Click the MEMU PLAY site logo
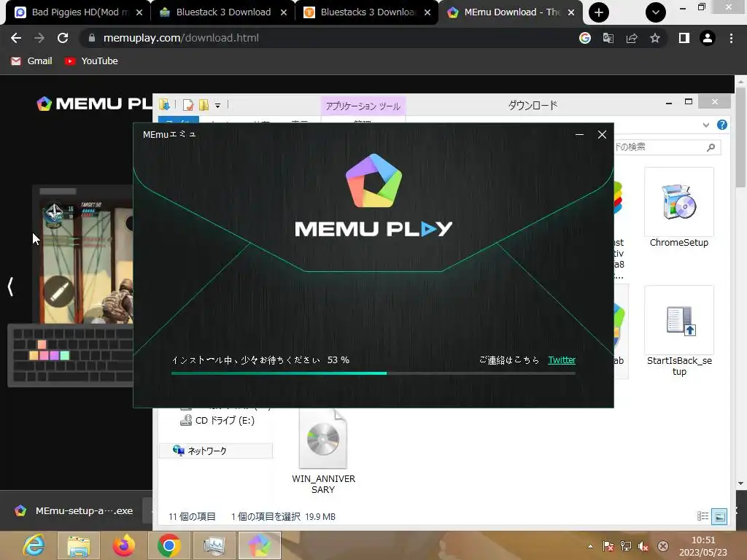Screen dimensions: 747x560 [x=94, y=104]
